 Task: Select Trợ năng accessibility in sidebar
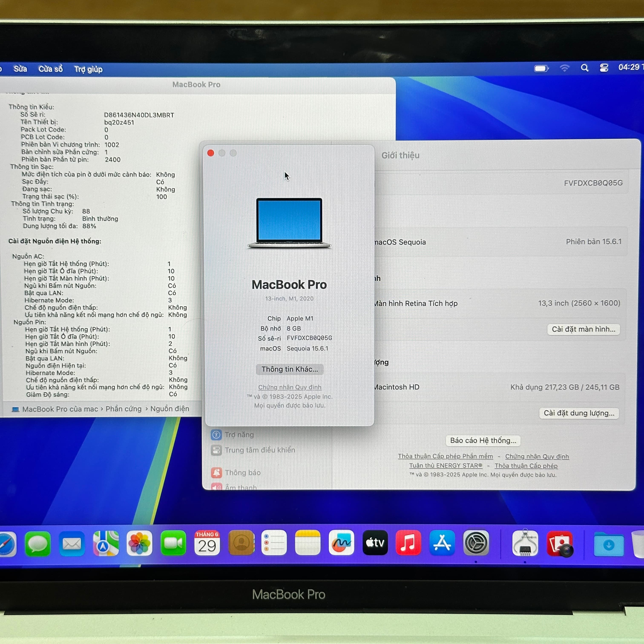pos(232,435)
